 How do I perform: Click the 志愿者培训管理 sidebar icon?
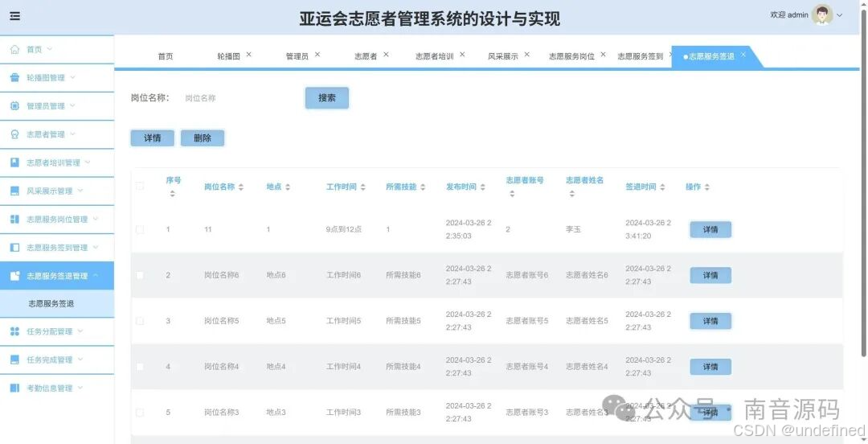pos(15,162)
